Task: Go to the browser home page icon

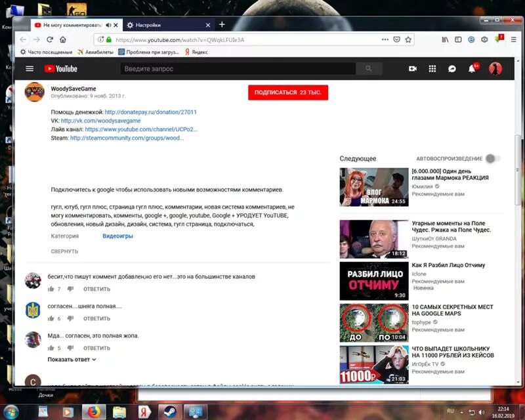Action: tap(63, 39)
